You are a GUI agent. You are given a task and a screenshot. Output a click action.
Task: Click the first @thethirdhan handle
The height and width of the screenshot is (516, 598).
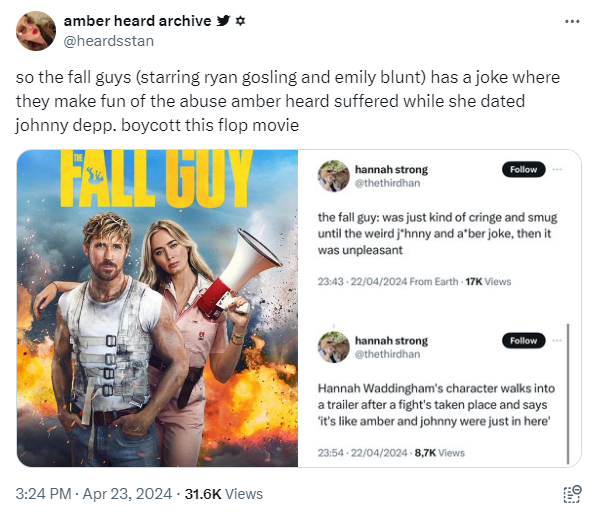click(387, 183)
